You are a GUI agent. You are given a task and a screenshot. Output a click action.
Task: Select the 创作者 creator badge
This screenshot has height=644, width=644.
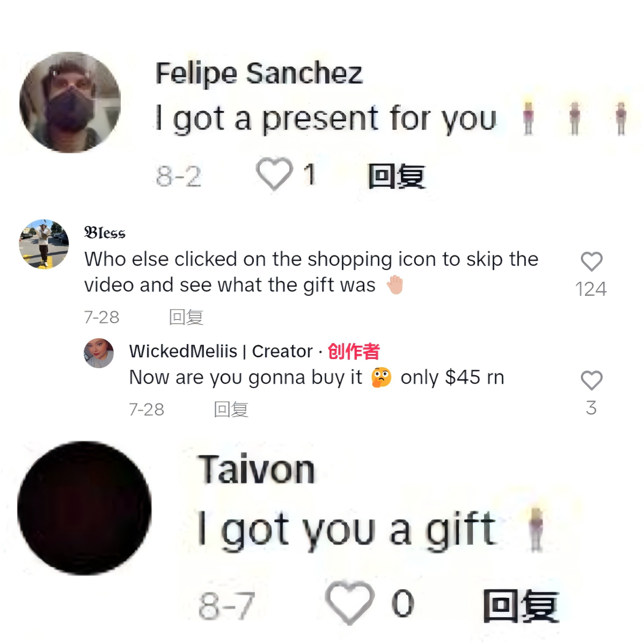354,351
